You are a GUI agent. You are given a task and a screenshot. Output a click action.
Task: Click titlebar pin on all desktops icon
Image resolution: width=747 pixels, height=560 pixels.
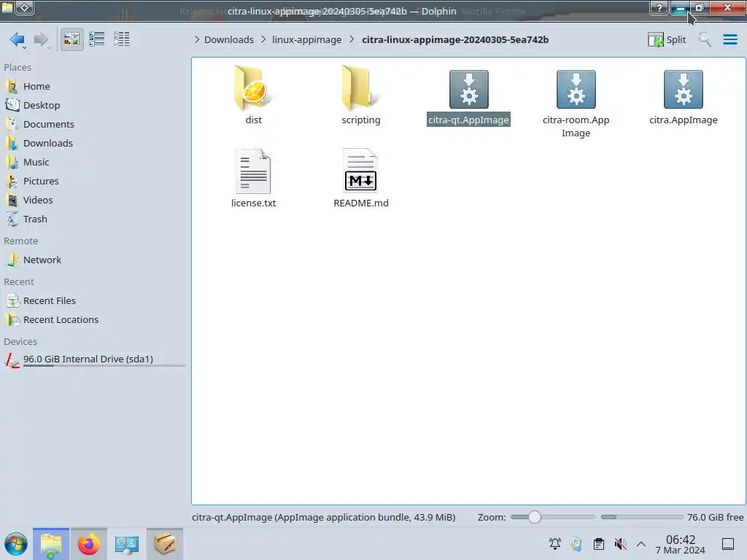[25, 7]
